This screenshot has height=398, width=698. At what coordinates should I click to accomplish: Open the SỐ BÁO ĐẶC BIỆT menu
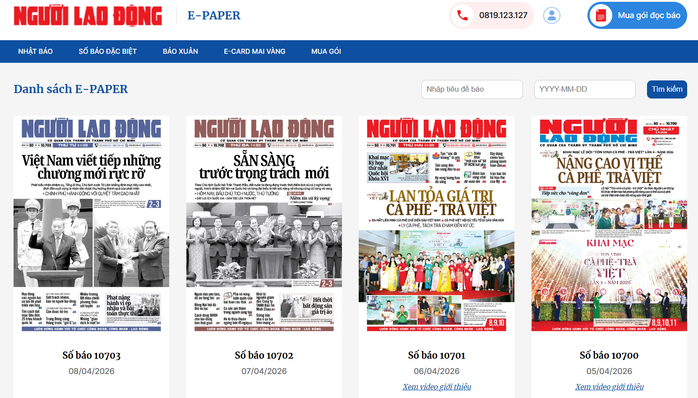click(x=108, y=51)
